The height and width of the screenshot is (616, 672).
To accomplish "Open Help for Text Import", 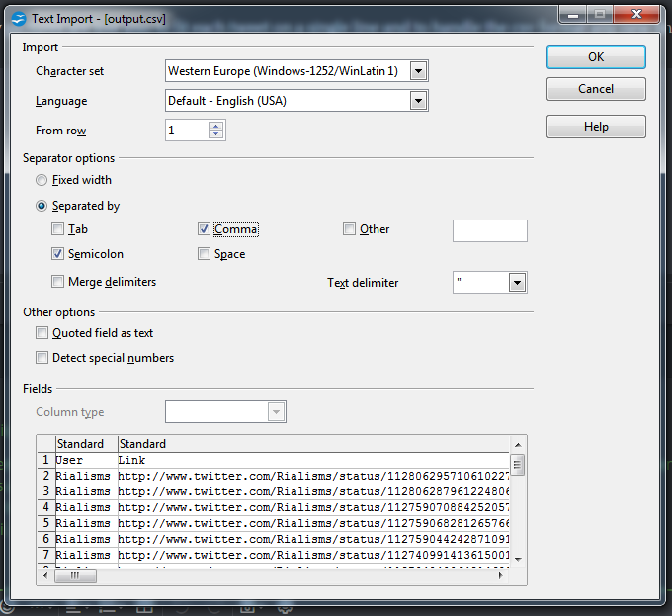I will click(x=596, y=127).
